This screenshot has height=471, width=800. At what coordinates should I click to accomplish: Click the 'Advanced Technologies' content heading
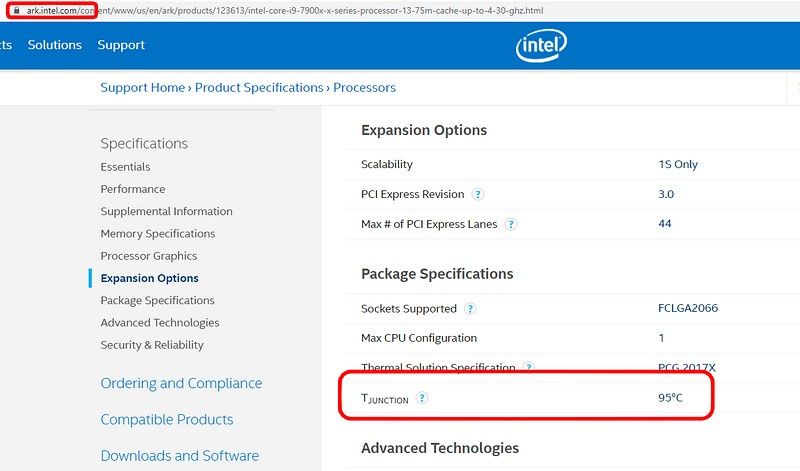pyautogui.click(x=440, y=448)
